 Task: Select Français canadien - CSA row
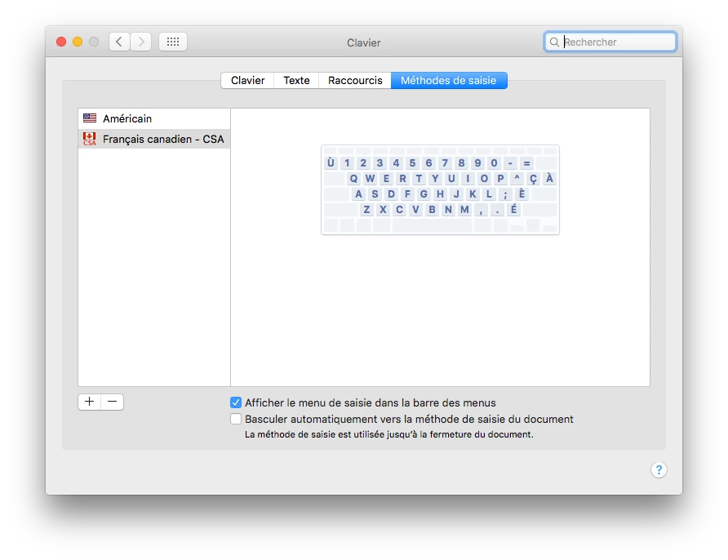pos(154,139)
